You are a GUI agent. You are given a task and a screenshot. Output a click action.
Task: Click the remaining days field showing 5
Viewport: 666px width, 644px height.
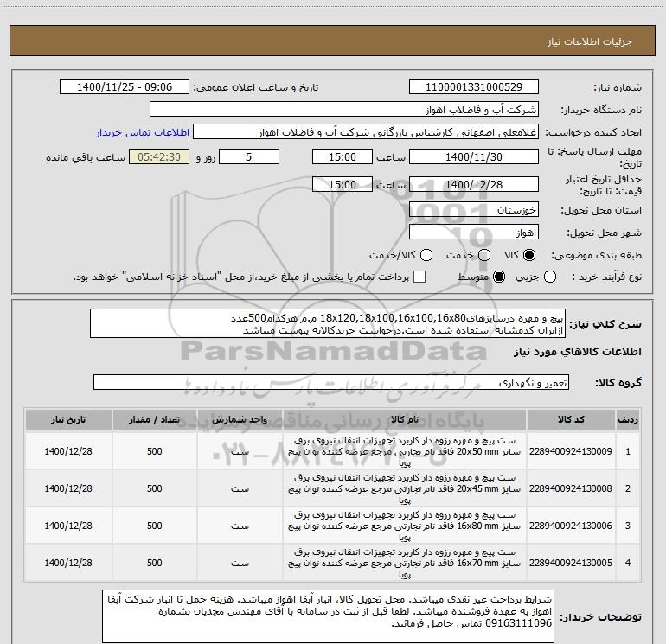coord(249,156)
